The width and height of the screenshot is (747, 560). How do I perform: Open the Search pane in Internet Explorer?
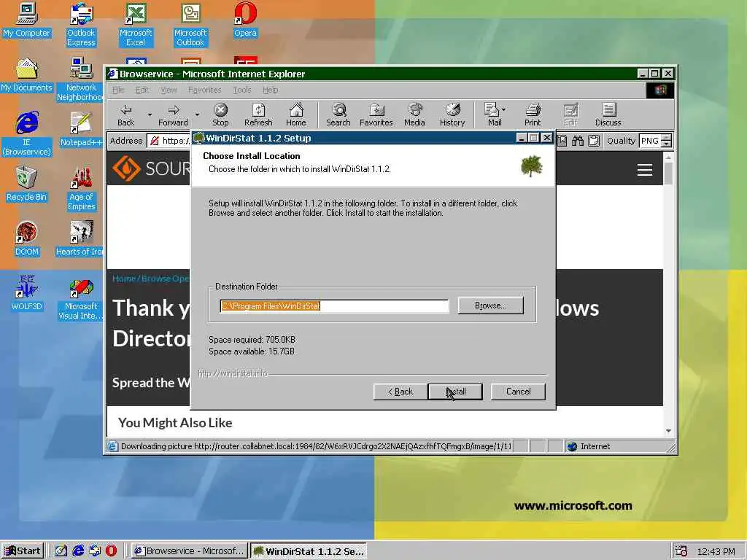[x=338, y=114]
